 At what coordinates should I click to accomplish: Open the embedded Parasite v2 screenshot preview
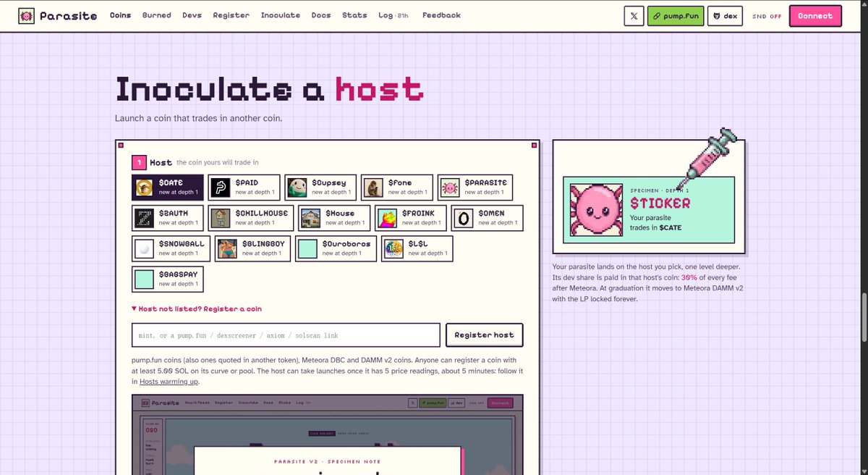pyautogui.click(x=327, y=434)
